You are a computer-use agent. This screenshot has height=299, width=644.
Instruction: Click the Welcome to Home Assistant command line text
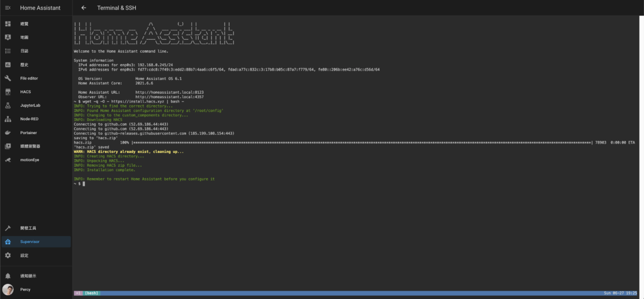tap(121, 52)
